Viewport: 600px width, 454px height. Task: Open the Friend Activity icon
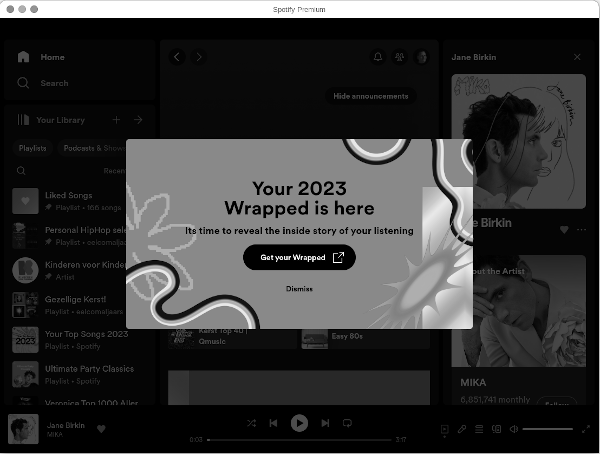400,57
